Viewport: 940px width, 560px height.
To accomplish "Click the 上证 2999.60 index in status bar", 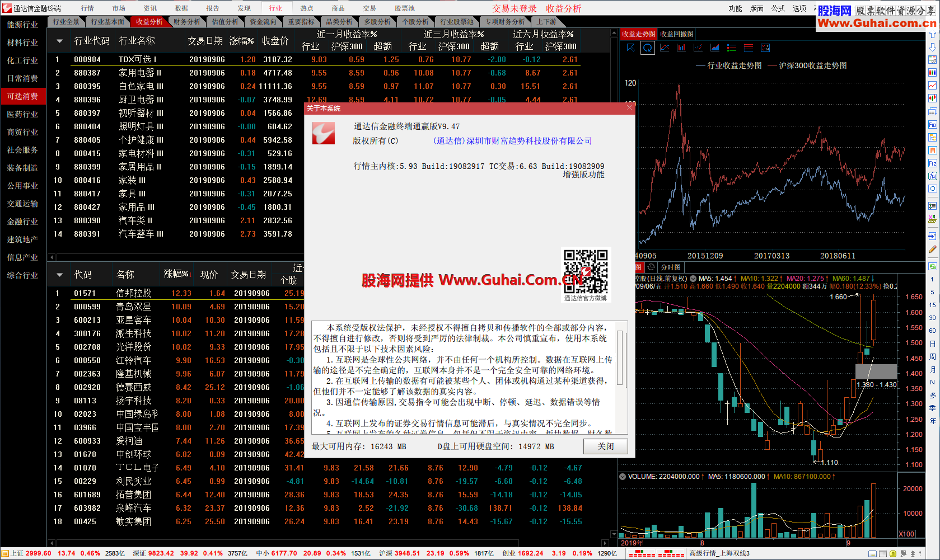I will click(31, 553).
